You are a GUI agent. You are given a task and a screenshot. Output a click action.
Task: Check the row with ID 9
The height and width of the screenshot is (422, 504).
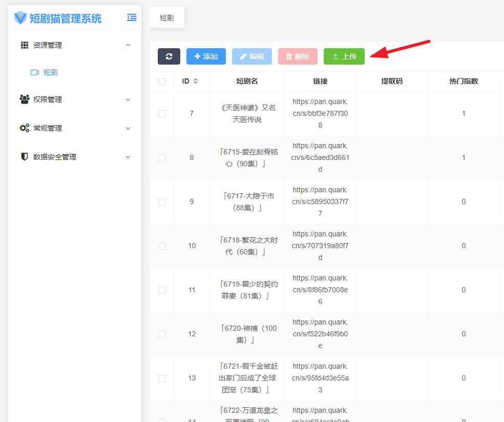tap(162, 202)
